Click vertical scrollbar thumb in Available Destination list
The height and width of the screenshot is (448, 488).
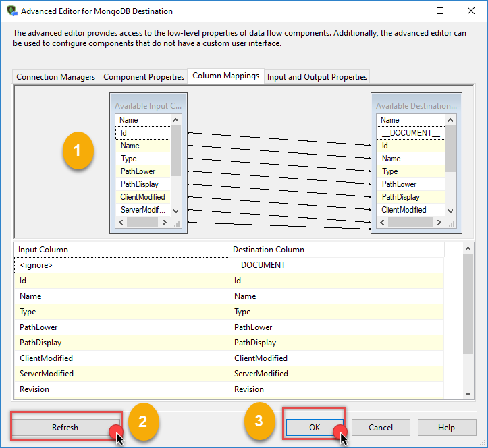click(450, 148)
